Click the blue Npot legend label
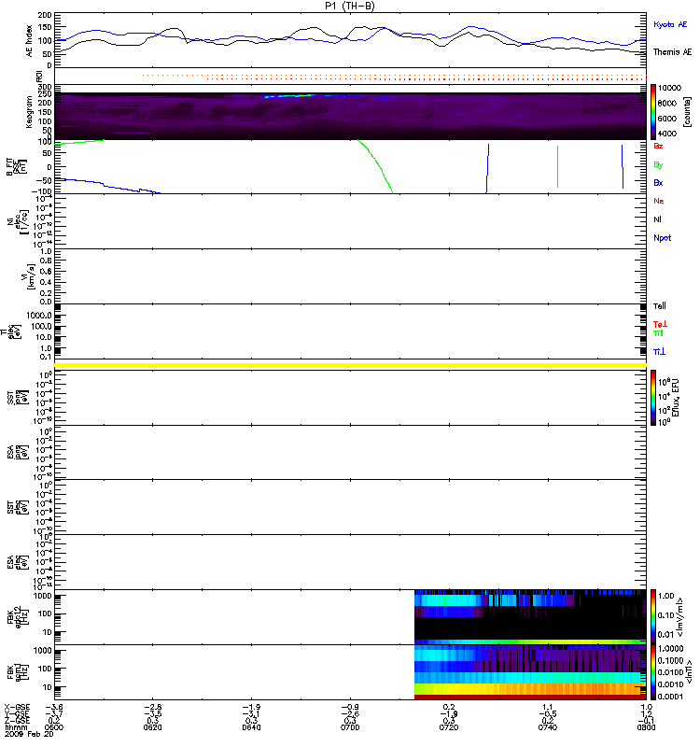Viewport: 700px width, 747px height. pyautogui.click(x=662, y=238)
